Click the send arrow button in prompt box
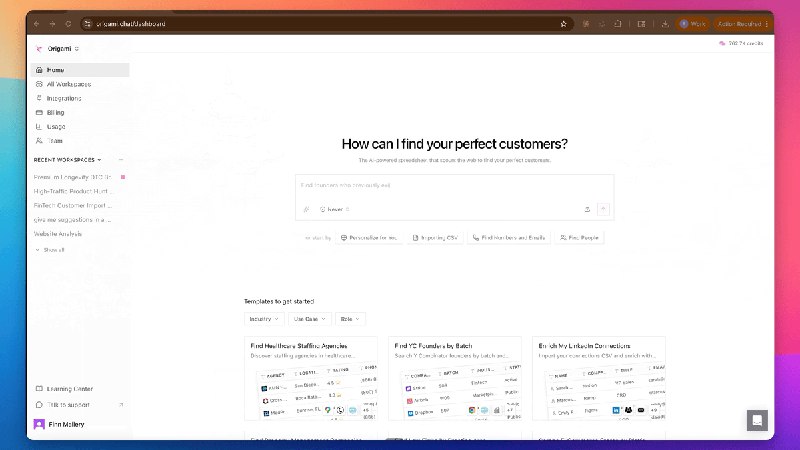 pyautogui.click(x=604, y=209)
